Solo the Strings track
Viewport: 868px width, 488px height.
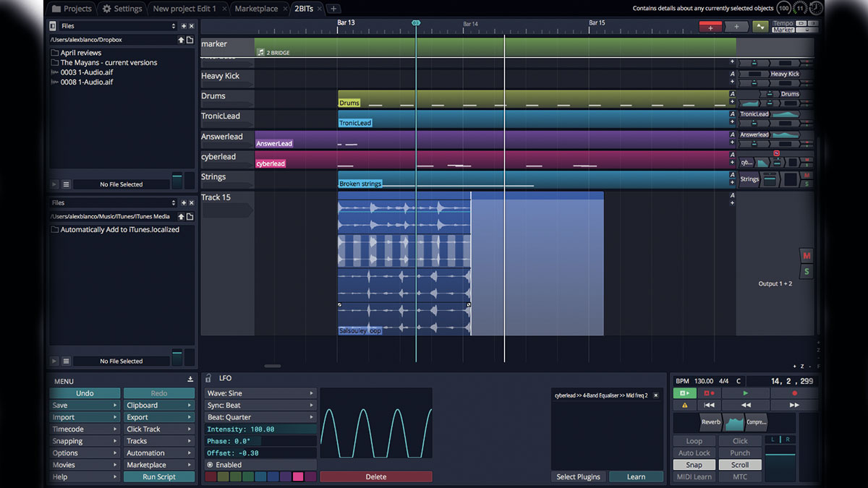[806, 183]
